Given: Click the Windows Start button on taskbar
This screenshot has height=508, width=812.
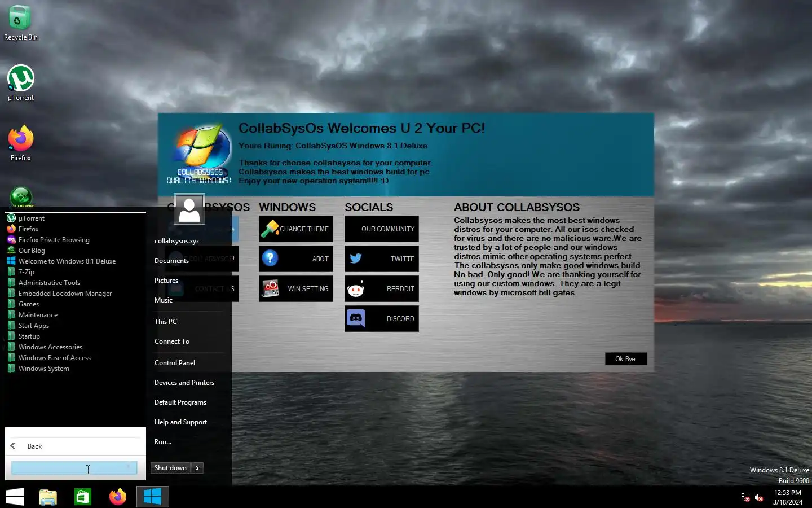Looking at the screenshot, I should click(15, 497).
